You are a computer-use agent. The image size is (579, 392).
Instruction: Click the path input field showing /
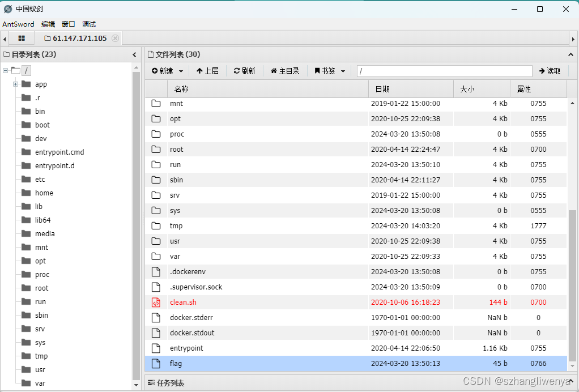pyautogui.click(x=444, y=70)
